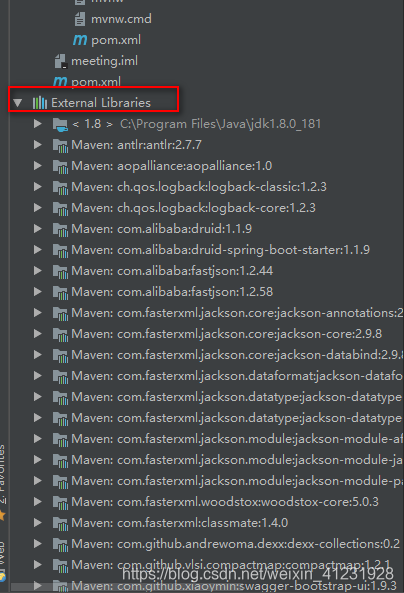Expand com.alibaba:druid:1.1.9 library

(37, 228)
